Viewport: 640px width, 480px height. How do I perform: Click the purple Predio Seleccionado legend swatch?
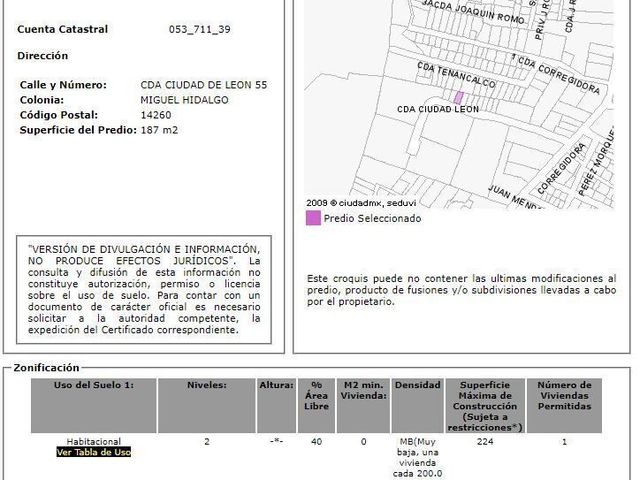click(313, 218)
